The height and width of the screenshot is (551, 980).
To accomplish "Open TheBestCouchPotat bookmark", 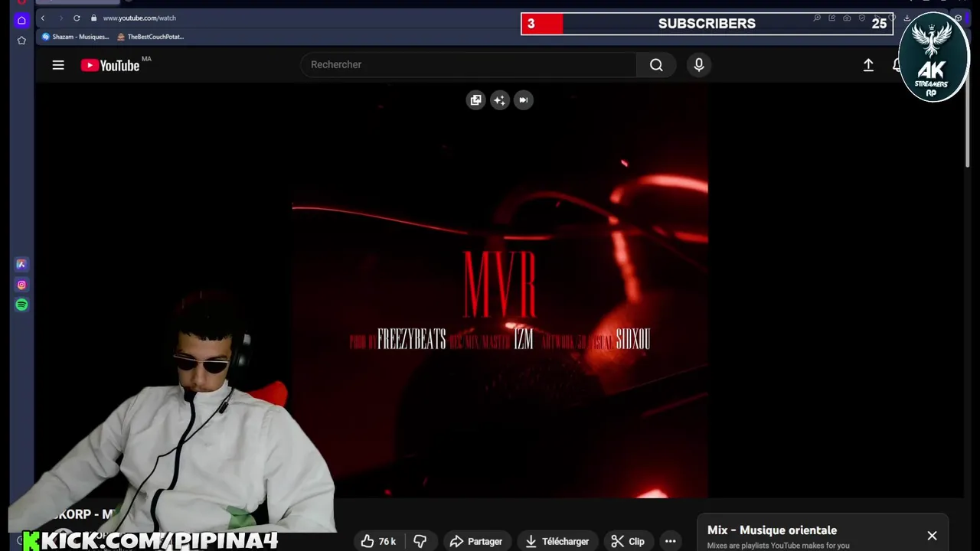I will coord(151,37).
